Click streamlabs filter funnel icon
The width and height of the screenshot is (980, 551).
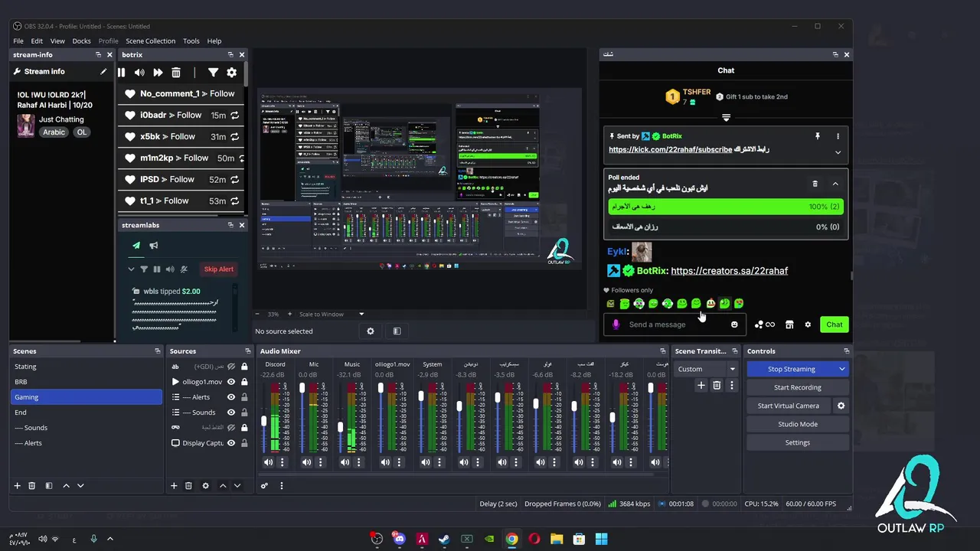[x=144, y=269]
